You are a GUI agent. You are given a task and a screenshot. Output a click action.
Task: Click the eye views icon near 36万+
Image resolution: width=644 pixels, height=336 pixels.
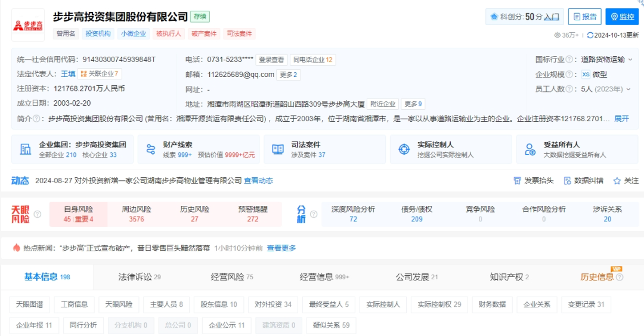558,35
